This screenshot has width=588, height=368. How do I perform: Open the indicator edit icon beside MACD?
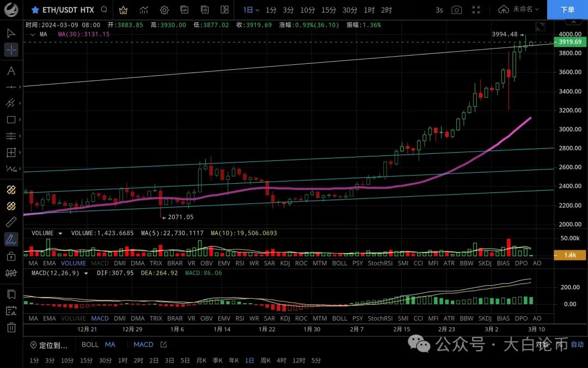(x=163, y=345)
